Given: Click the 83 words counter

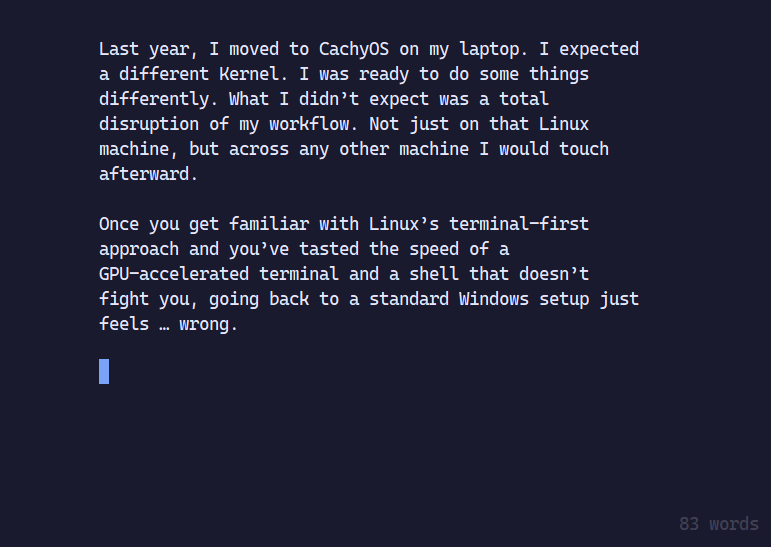Looking at the screenshot, I should click(x=718, y=524).
